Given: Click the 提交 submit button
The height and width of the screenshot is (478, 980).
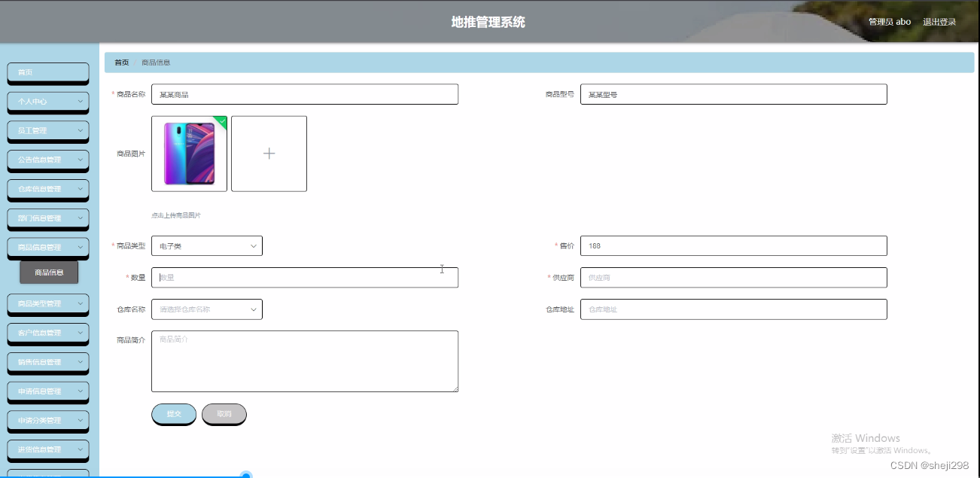Looking at the screenshot, I should [173, 414].
